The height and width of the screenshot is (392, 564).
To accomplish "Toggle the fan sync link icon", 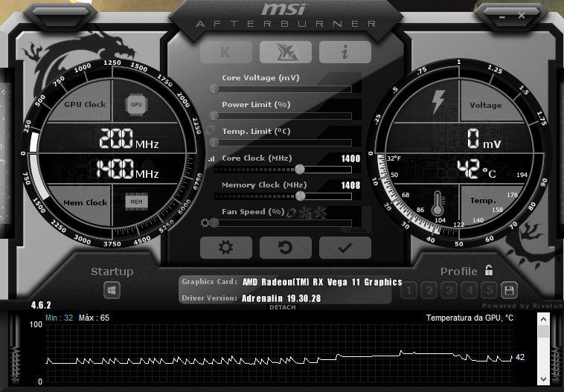I will click(291, 213).
